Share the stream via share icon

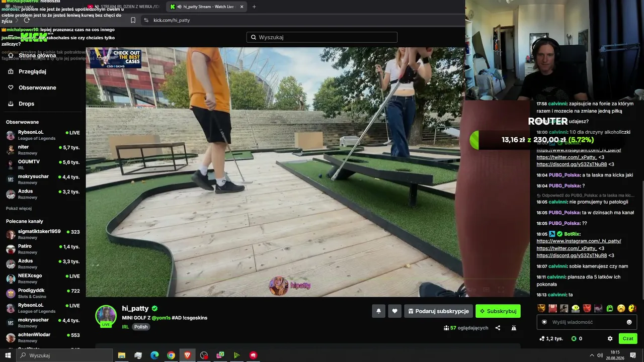[x=498, y=328]
